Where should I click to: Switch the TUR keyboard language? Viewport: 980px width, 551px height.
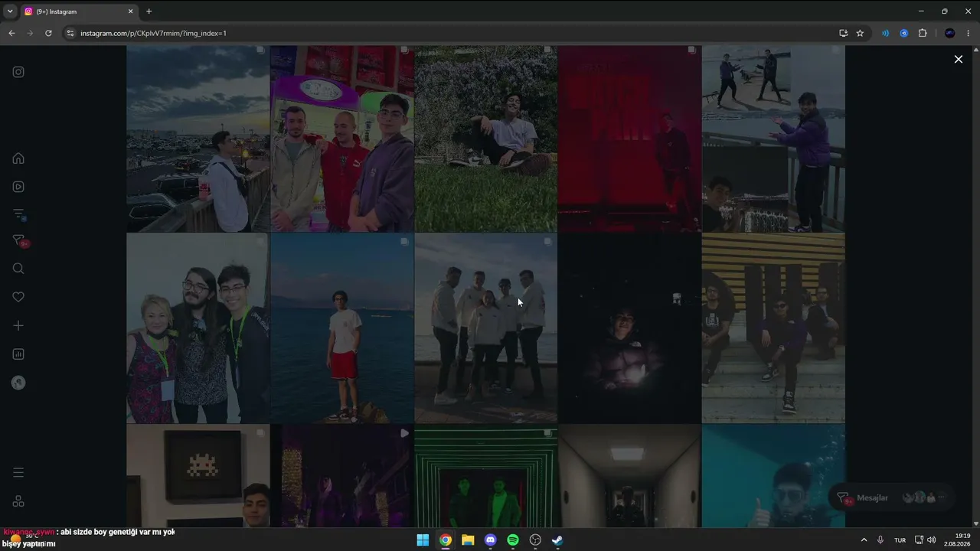coord(900,540)
